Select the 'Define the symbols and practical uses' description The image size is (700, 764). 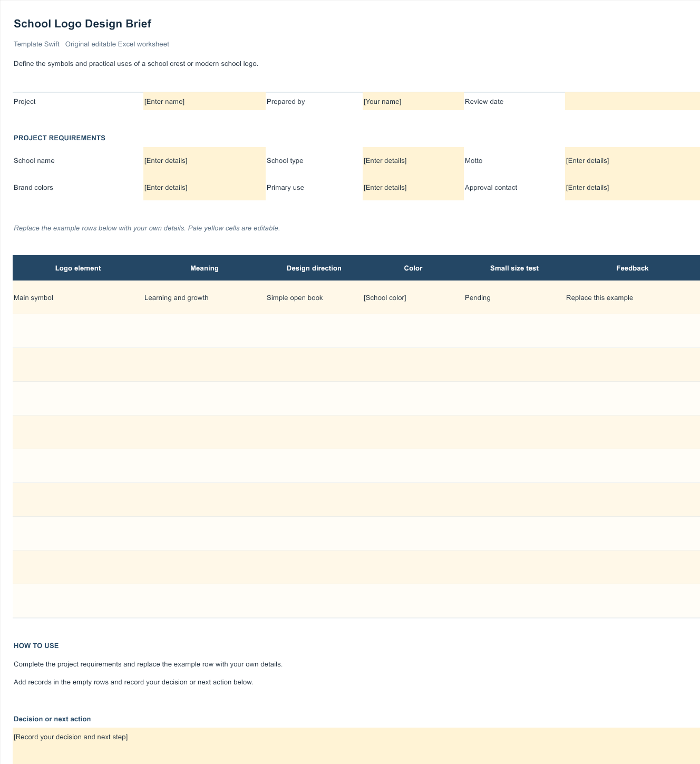pos(136,64)
